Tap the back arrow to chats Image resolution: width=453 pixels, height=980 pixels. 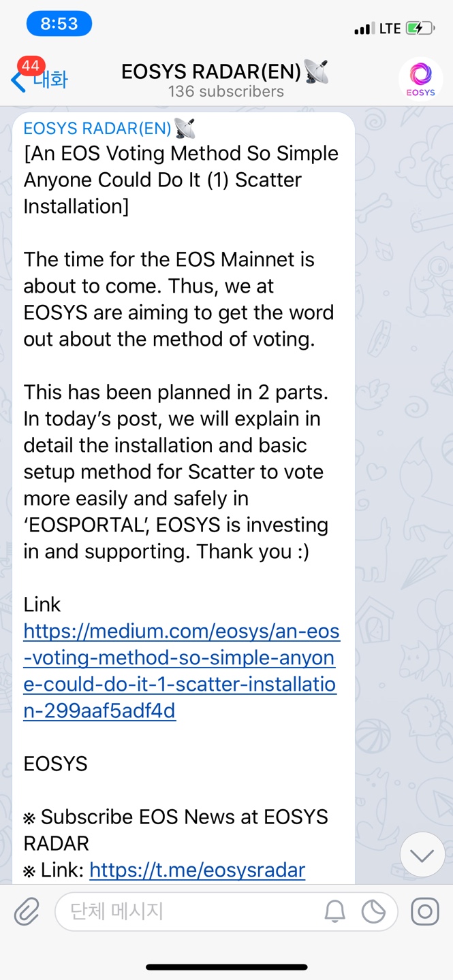tap(18, 80)
